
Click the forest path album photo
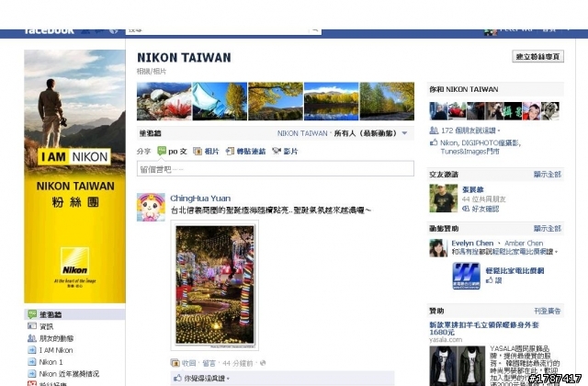387,101
